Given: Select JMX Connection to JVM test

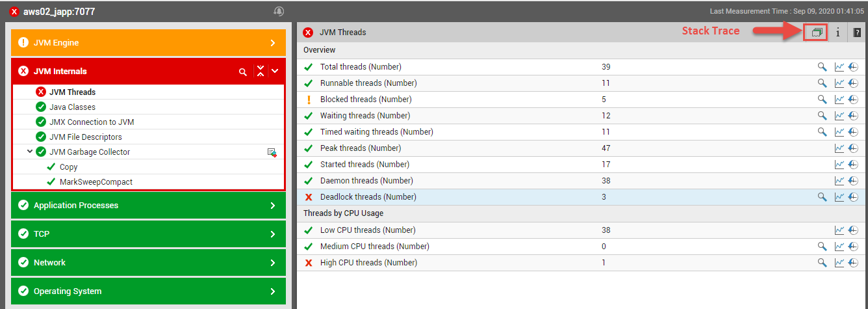Looking at the screenshot, I should (92, 122).
